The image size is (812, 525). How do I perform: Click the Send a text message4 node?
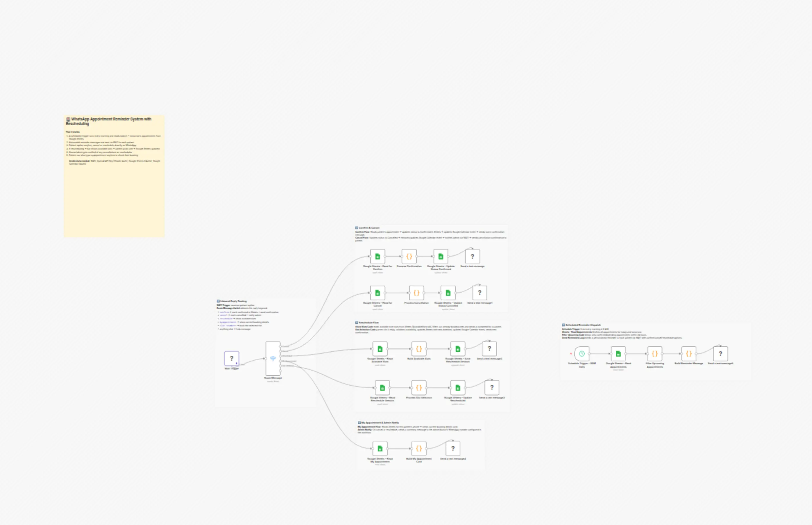453,449
